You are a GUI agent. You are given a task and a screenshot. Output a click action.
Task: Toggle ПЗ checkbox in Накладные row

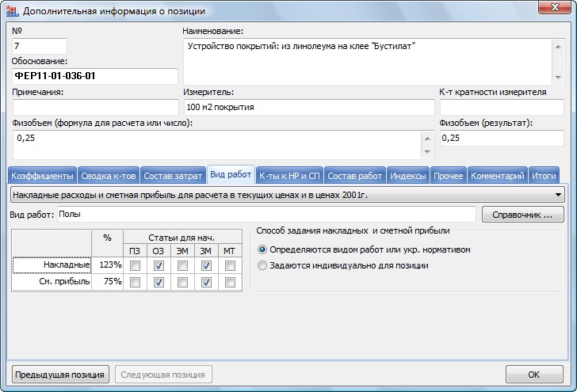click(135, 265)
